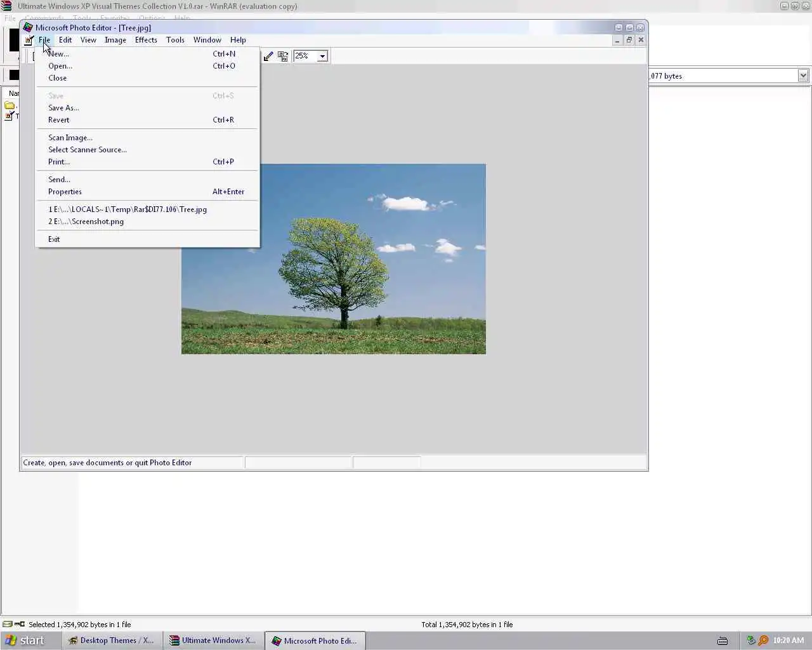Click the Smudge/pencil tool icon in Photo Editor toolbar
Screen dimensions: 812x650
tap(268, 56)
